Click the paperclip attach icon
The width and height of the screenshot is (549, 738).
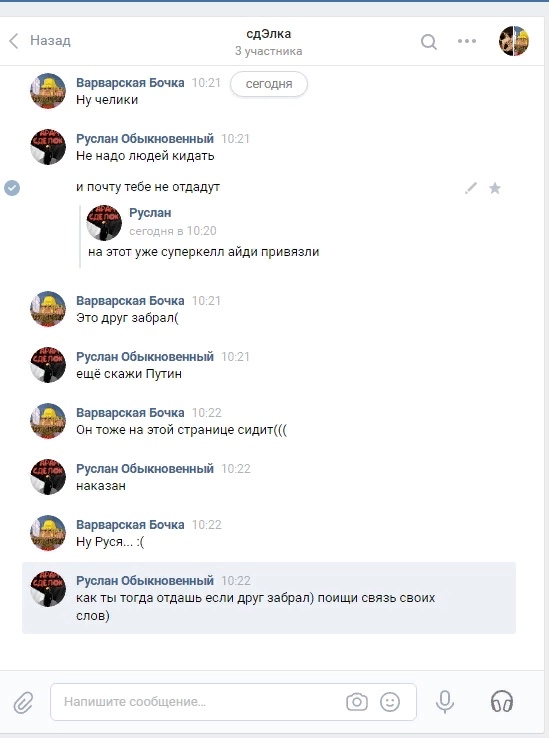click(23, 703)
